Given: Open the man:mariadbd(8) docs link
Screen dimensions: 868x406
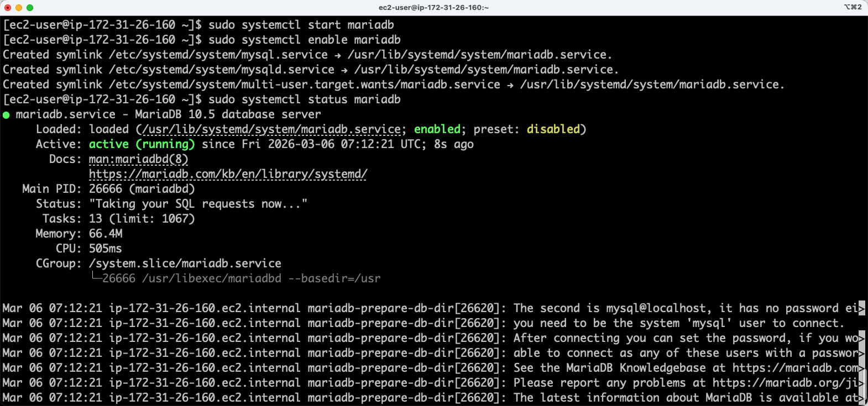Looking at the screenshot, I should pos(138,159).
